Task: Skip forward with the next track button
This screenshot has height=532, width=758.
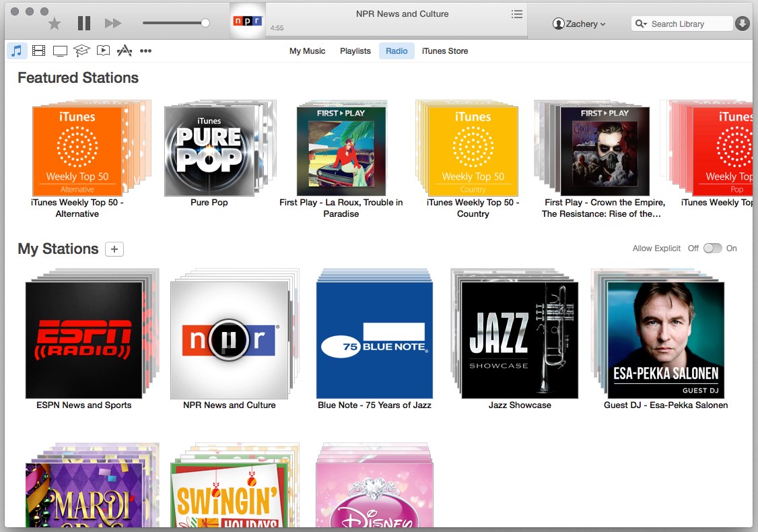Action: point(112,23)
